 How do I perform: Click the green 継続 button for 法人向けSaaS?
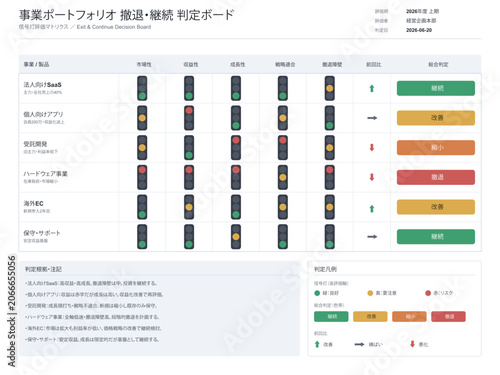[x=436, y=88]
